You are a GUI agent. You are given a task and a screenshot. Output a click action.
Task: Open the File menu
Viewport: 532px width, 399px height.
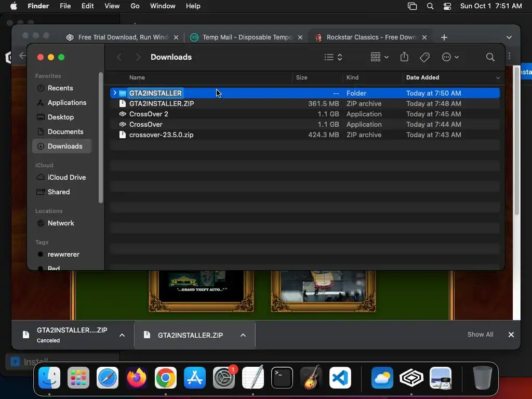(65, 6)
